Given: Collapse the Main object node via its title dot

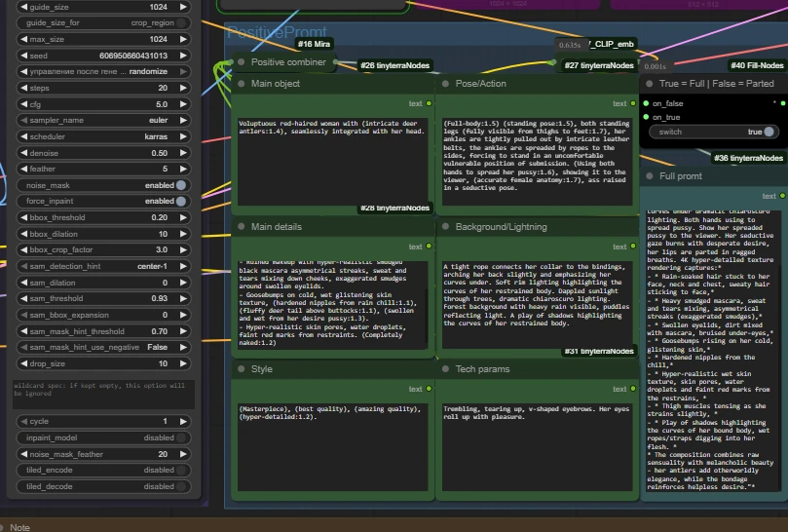Looking at the screenshot, I should (x=240, y=85).
